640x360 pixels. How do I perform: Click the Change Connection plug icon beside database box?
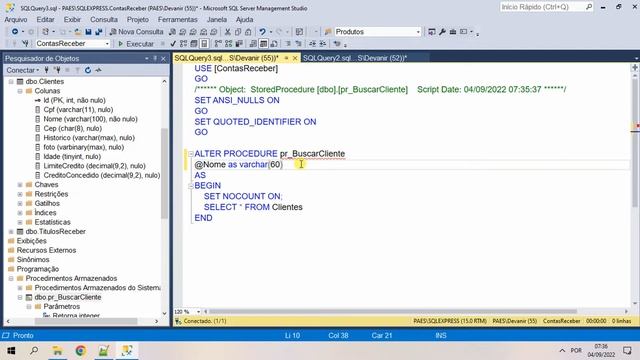25,44
